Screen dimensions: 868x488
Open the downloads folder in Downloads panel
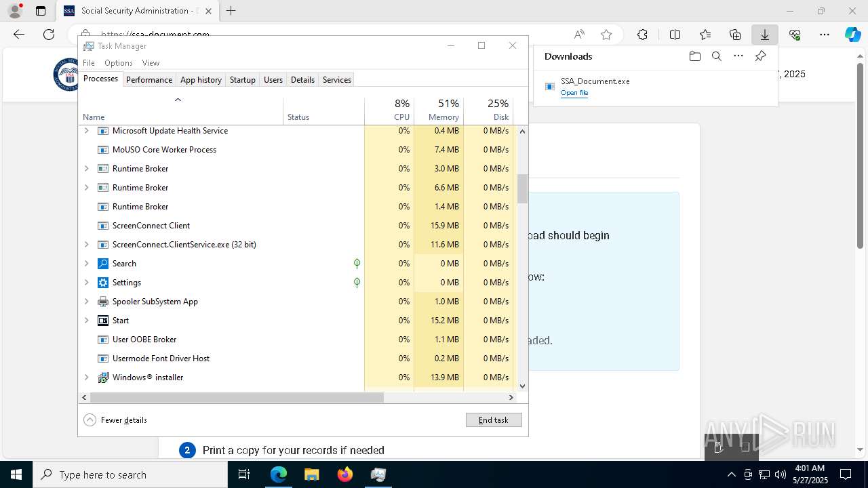[x=694, y=56]
